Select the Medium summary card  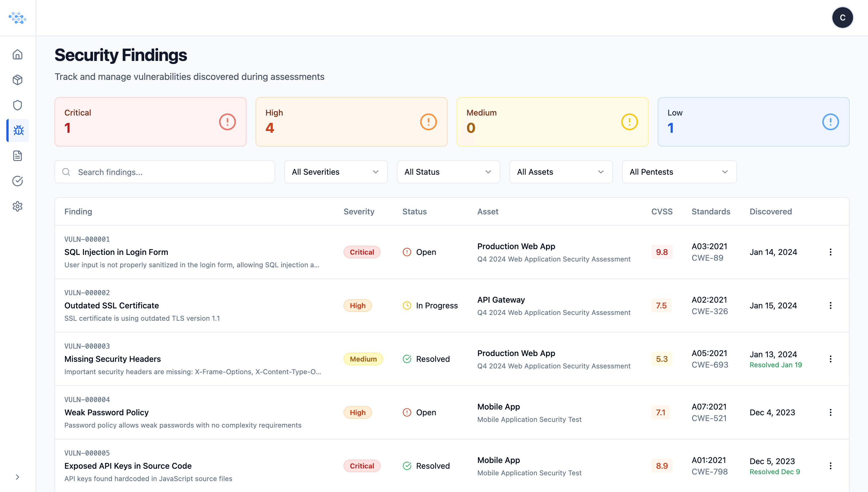coord(552,122)
